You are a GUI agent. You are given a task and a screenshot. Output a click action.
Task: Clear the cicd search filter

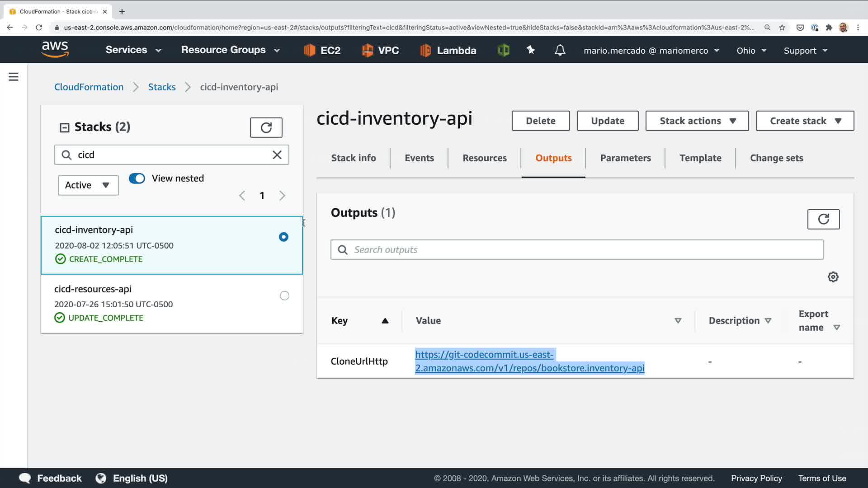277,155
